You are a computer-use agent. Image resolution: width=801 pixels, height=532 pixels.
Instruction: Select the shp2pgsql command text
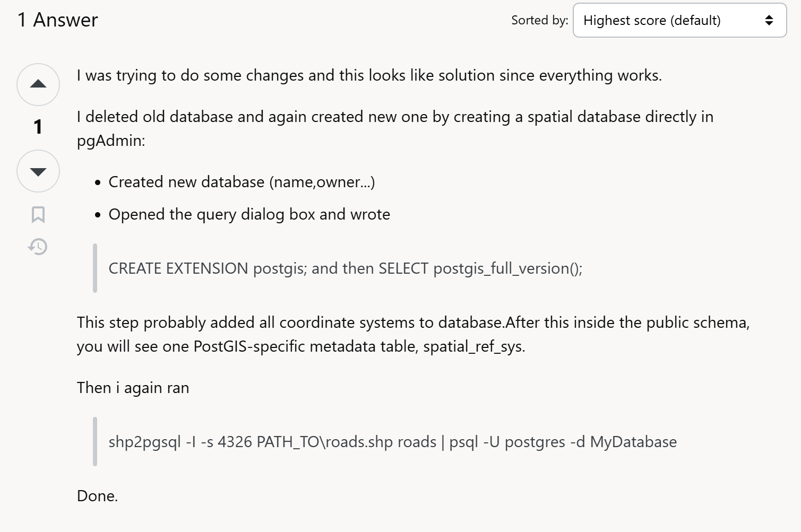click(393, 442)
